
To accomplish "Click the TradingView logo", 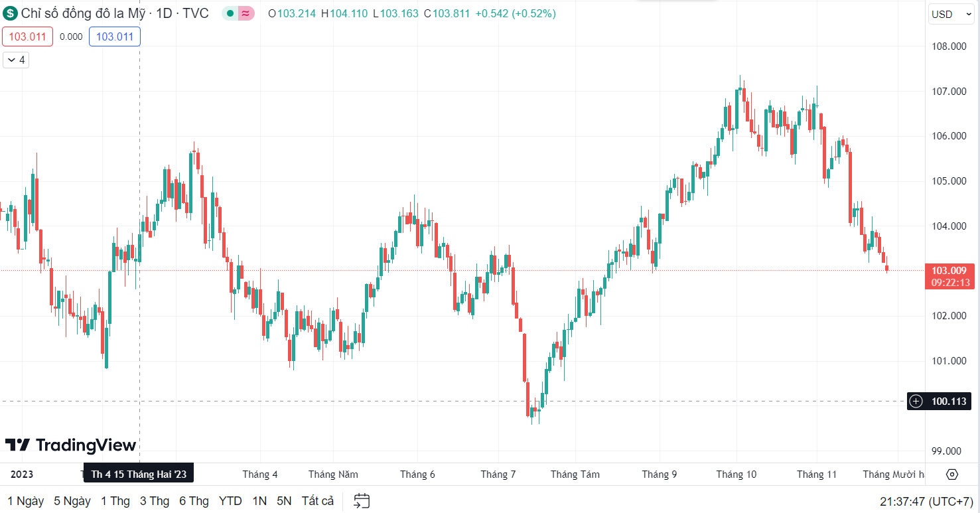I will click(70, 445).
